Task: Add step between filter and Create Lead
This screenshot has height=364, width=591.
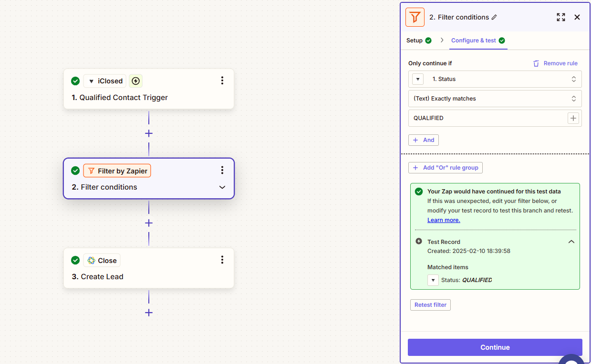Action: click(x=149, y=223)
